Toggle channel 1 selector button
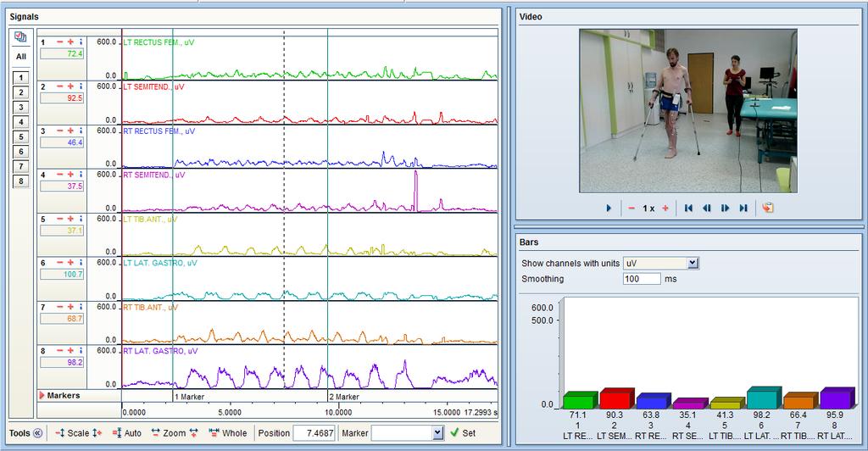This screenshot has width=868, height=451. click(21, 78)
